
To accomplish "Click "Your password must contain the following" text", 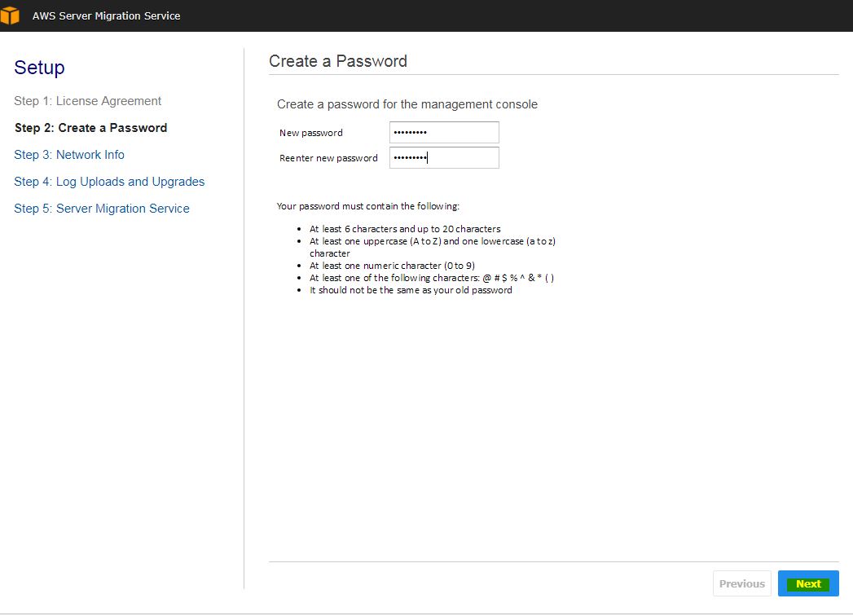I will (x=368, y=206).
